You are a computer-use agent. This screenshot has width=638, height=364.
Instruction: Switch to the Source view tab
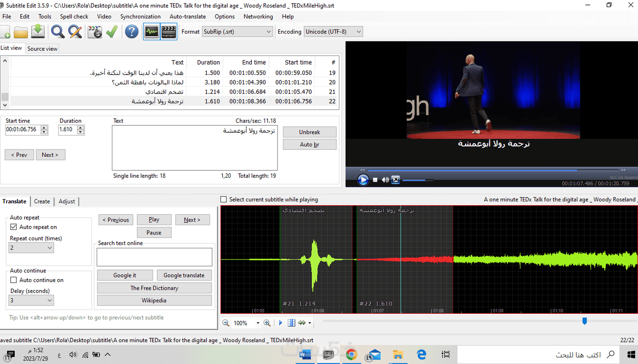[x=42, y=49]
